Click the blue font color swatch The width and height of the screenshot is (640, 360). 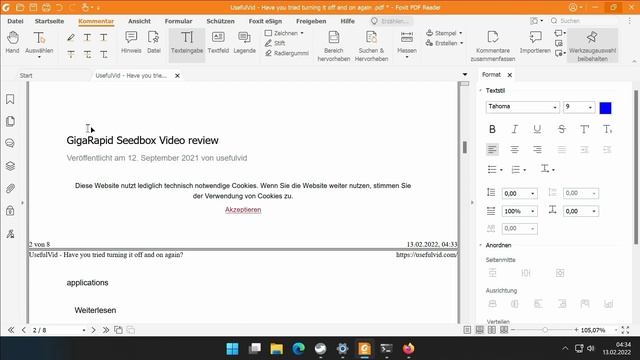(x=605, y=108)
